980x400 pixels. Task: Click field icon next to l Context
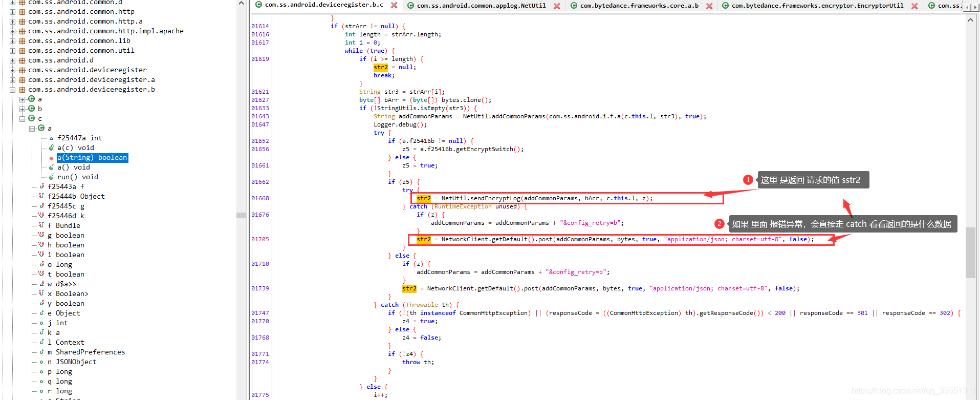coord(41,343)
